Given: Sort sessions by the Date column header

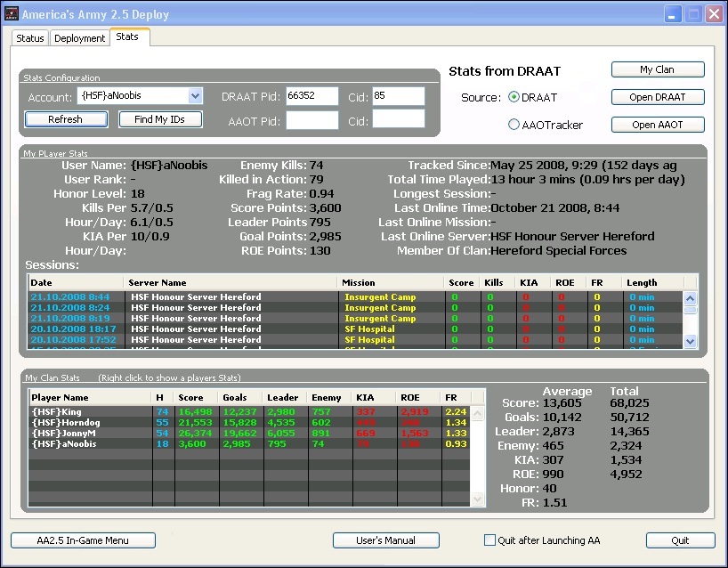Looking at the screenshot, I should coord(76,282).
